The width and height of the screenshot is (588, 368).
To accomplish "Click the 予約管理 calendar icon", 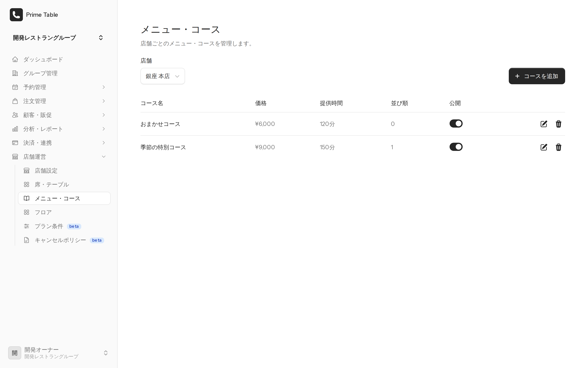I will (x=15, y=87).
